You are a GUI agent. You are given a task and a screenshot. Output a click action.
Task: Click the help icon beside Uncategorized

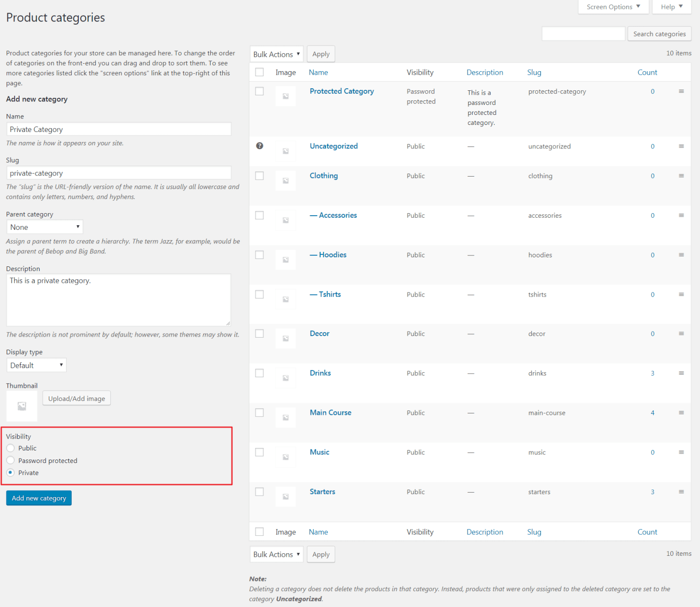coord(259,146)
